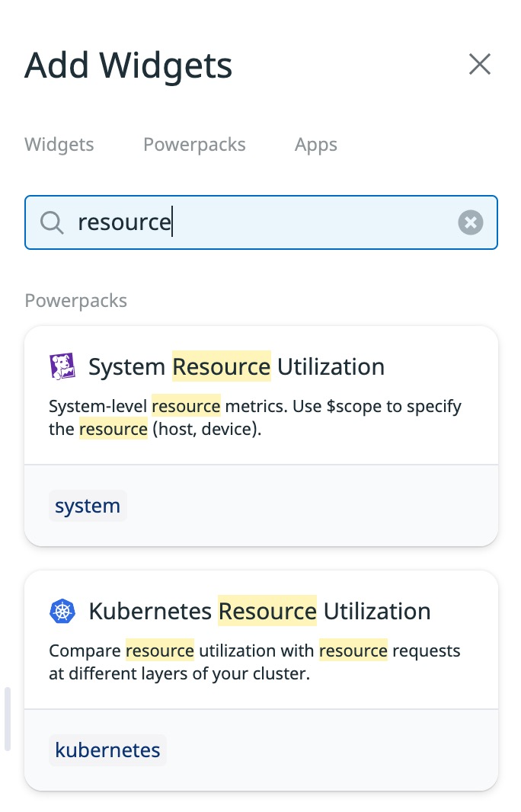The image size is (521, 812).
Task: Select the System Resource Utilization title
Action: click(x=236, y=367)
